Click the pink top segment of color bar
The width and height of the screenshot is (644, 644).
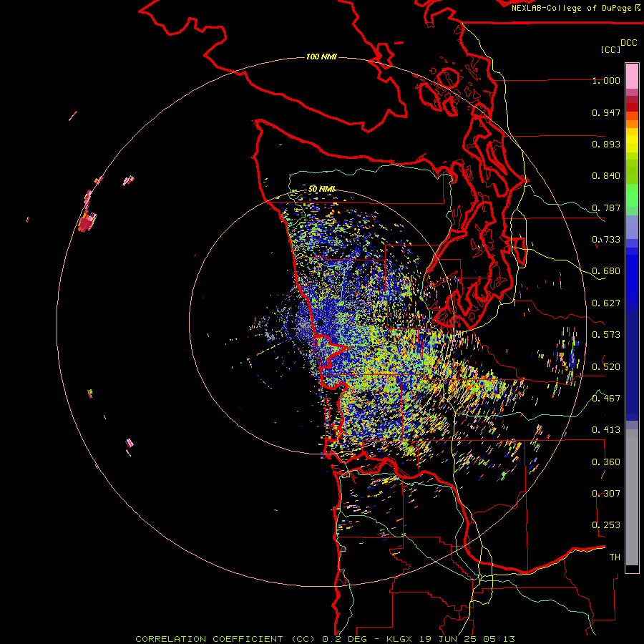tap(632, 76)
